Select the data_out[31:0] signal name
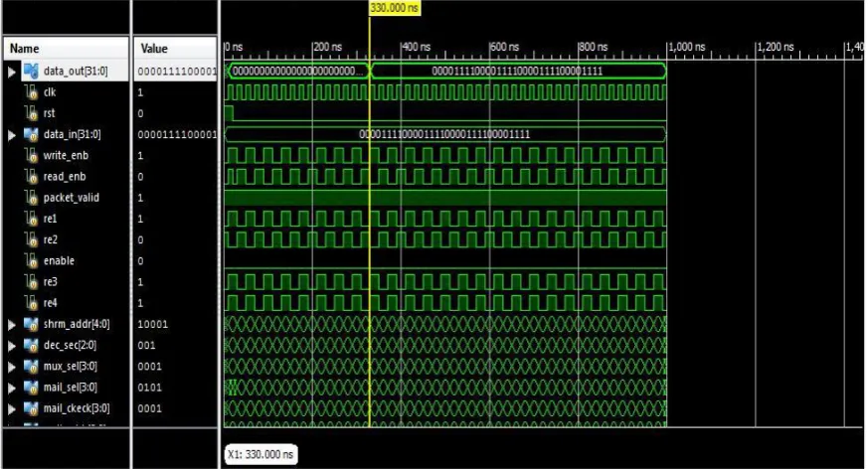The image size is (868, 469). click(x=76, y=71)
